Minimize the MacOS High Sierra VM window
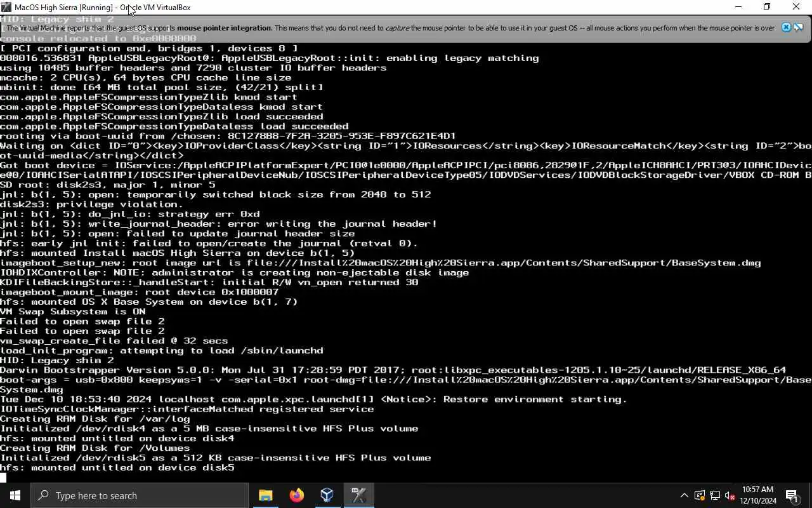 (738, 7)
